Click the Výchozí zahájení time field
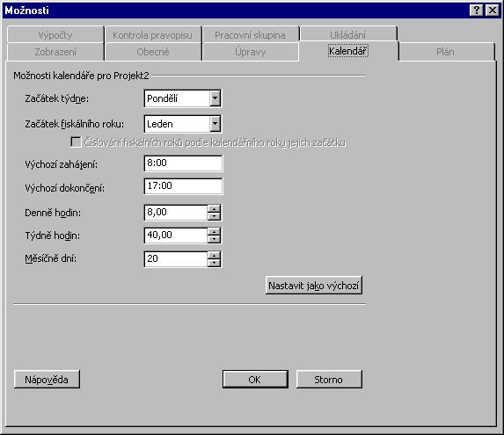This screenshot has height=435, width=504. click(x=183, y=163)
